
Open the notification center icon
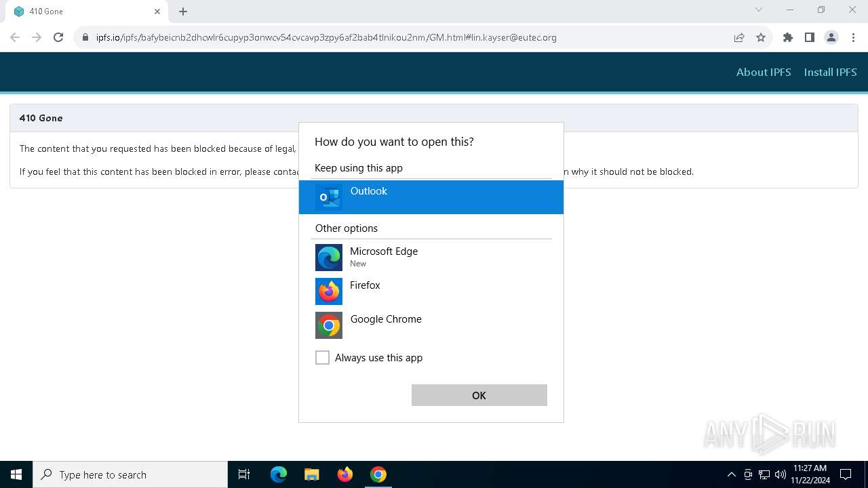(846, 474)
